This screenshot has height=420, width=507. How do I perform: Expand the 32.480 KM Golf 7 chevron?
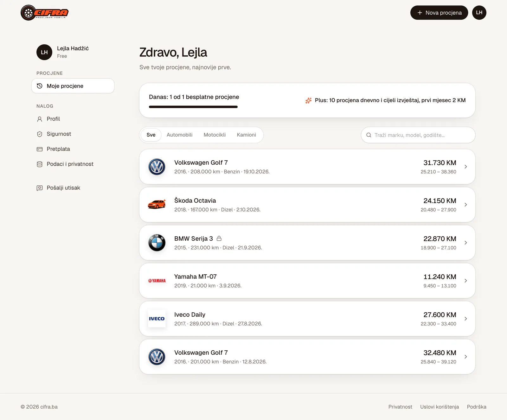coord(465,357)
